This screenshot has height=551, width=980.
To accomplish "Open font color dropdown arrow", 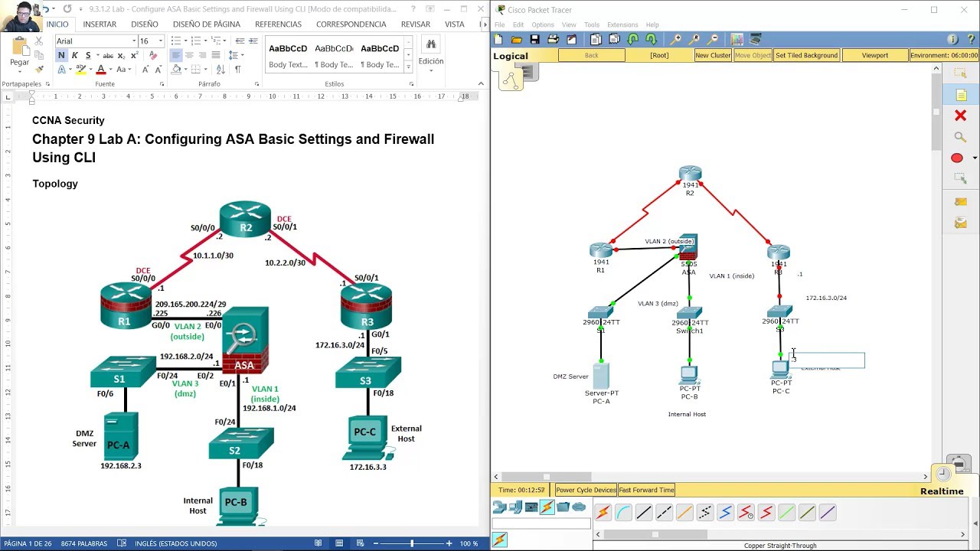I will point(112,69).
